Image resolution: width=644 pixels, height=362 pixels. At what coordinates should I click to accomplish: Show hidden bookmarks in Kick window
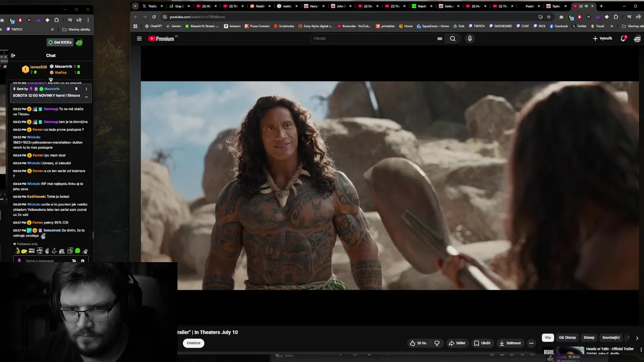52,29
